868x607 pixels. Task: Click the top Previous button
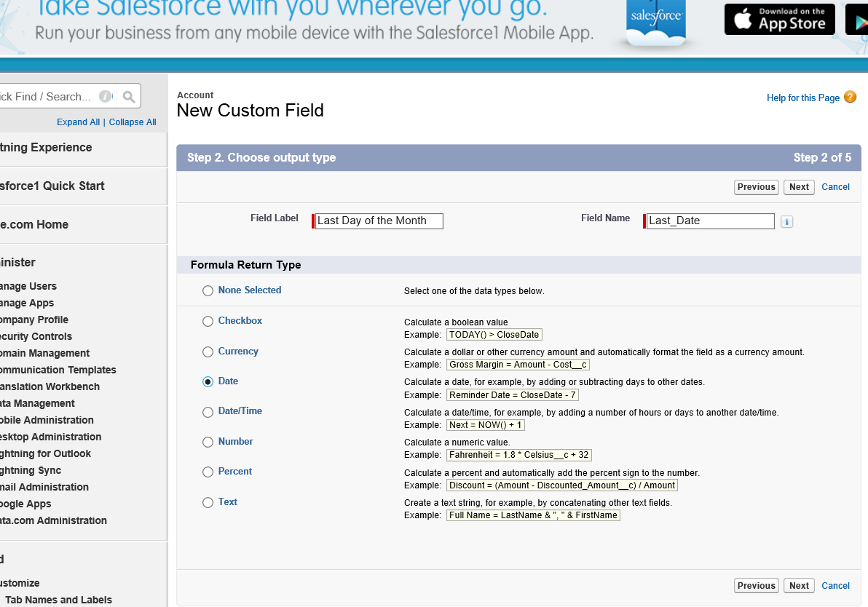pyautogui.click(x=756, y=187)
